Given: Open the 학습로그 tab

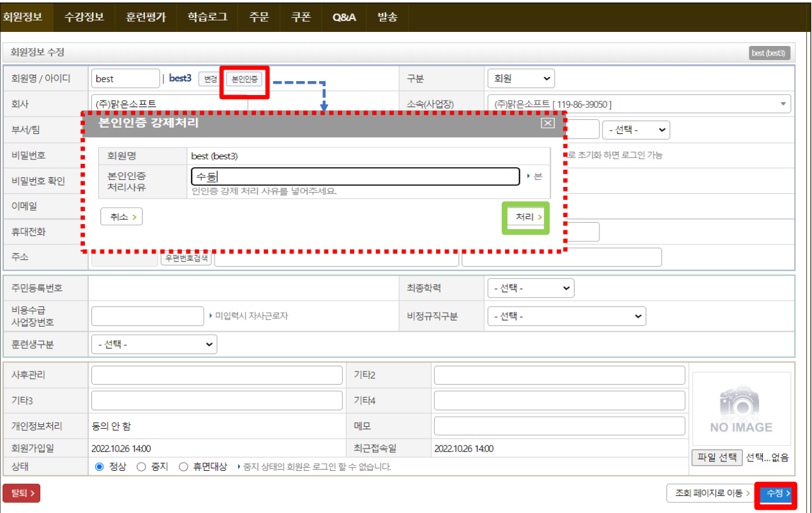Looking at the screenshot, I should coord(207,17).
